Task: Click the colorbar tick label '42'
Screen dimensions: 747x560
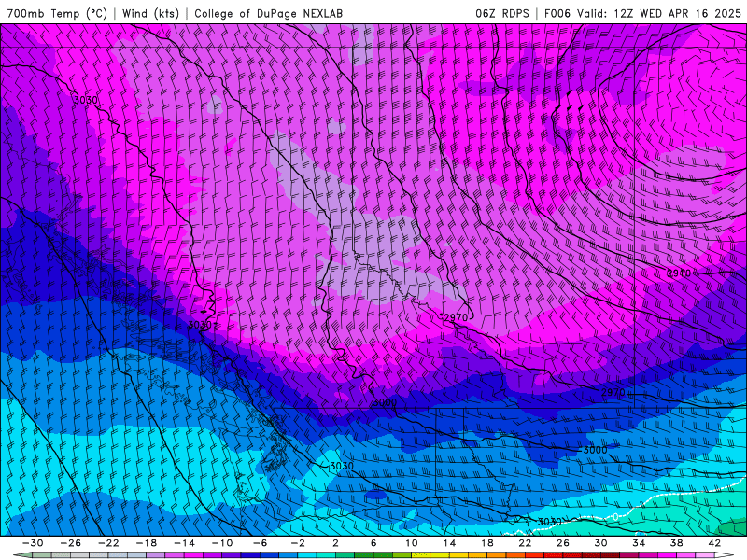Action: [714, 543]
